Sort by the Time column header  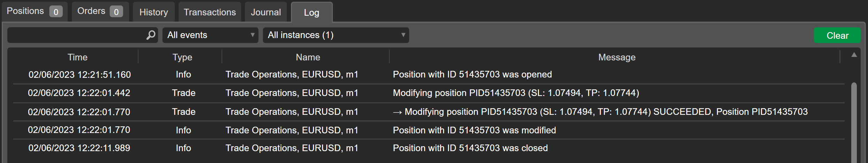(77, 57)
